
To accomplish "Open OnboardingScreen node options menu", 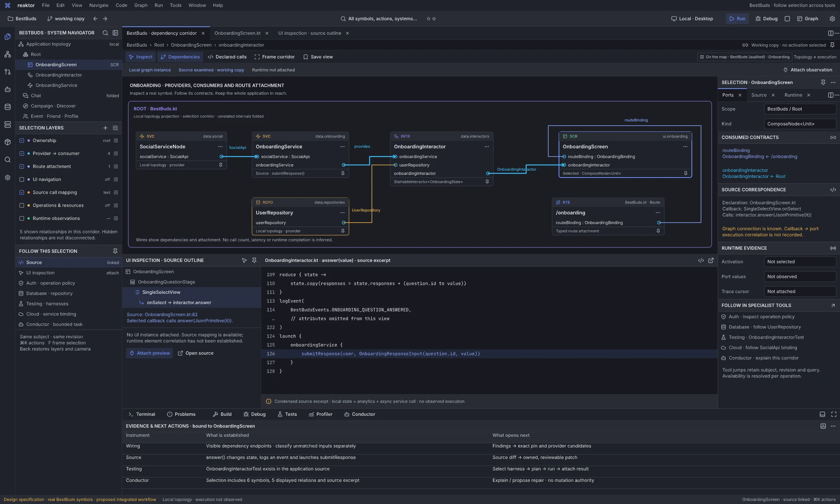I will (685, 147).
